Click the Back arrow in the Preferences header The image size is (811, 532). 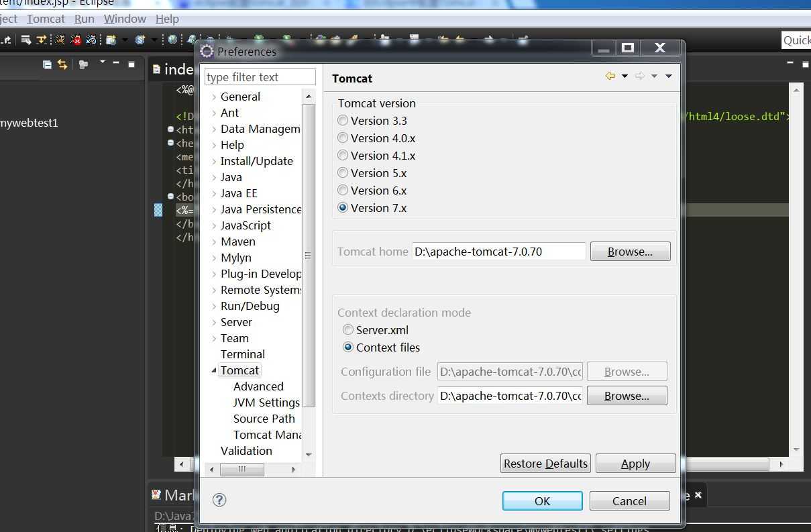[610, 76]
